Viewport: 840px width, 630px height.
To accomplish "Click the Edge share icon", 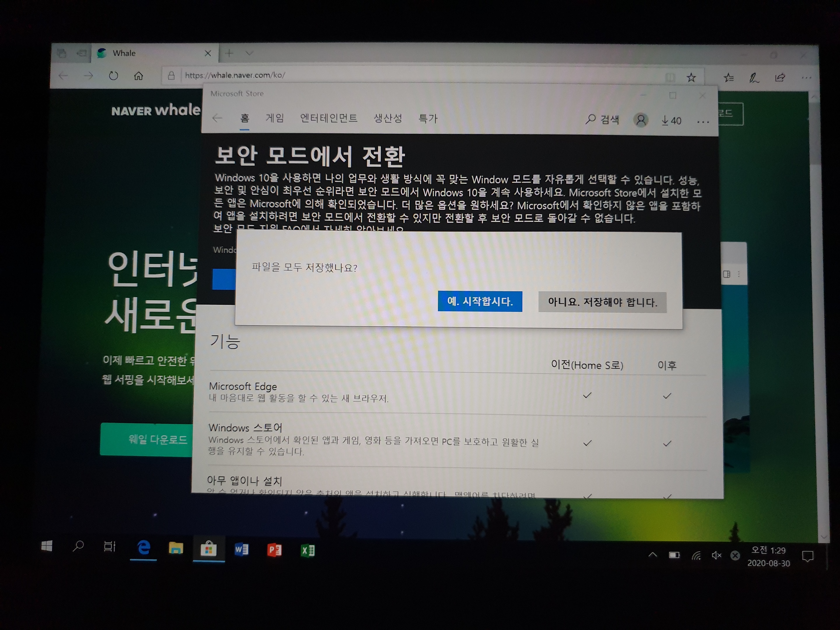I will tap(780, 78).
